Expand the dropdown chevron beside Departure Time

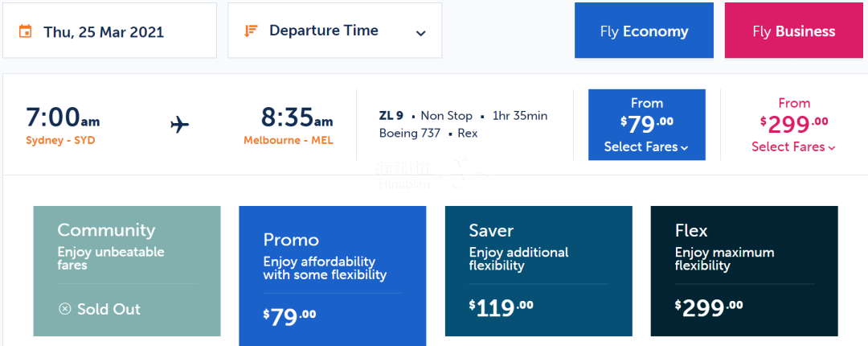pos(420,33)
